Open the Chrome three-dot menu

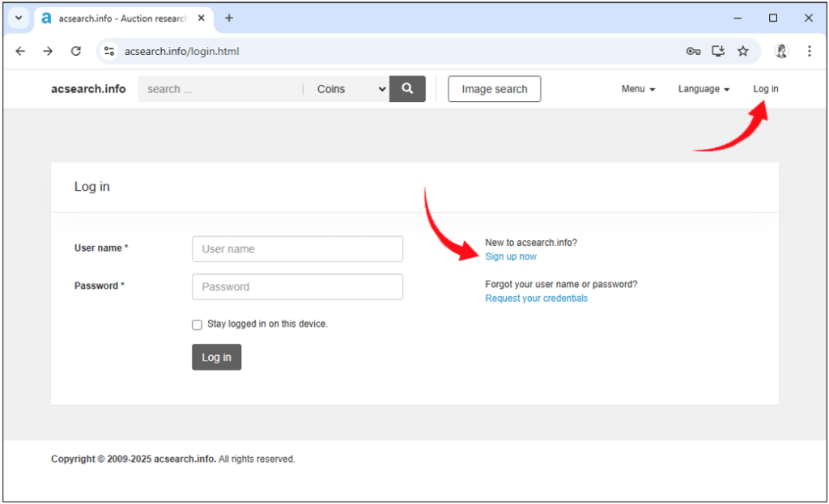(809, 51)
